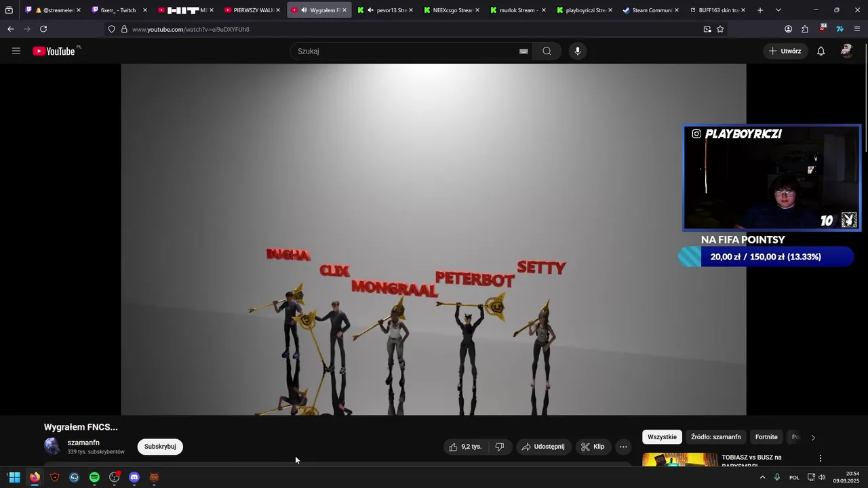Click the Udostępnij share button

point(543,447)
